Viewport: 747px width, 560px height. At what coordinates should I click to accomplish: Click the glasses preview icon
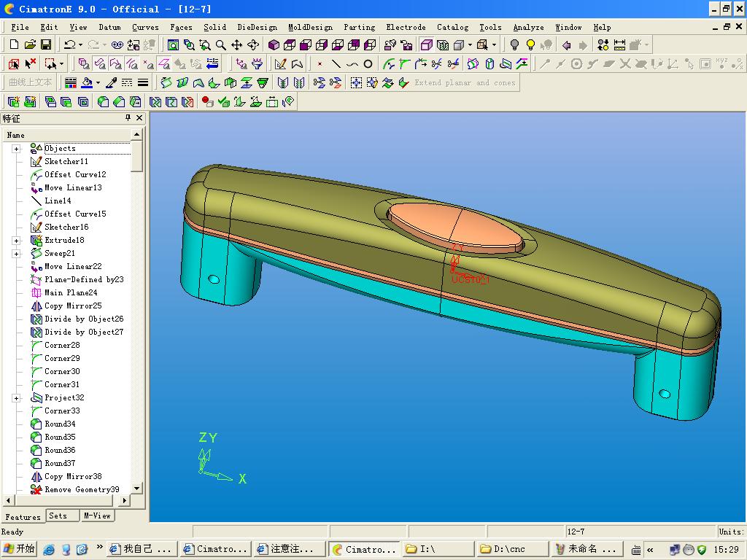tap(117, 44)
